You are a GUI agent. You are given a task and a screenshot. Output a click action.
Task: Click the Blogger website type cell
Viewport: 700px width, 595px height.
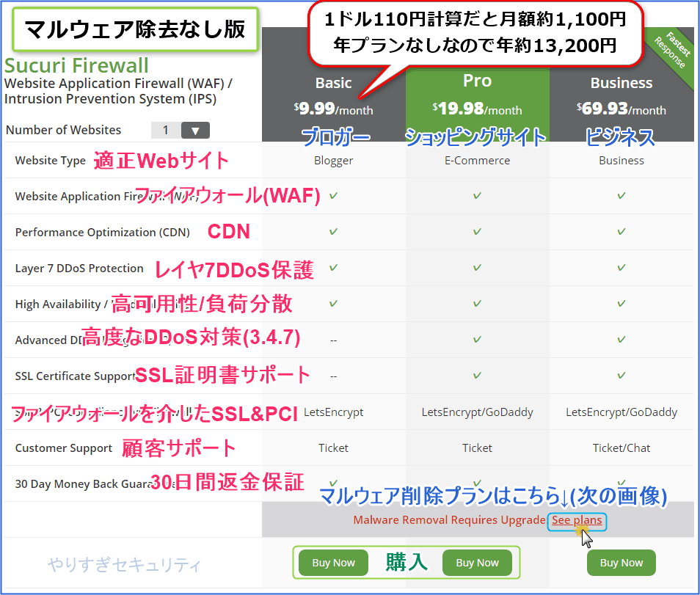333,161
